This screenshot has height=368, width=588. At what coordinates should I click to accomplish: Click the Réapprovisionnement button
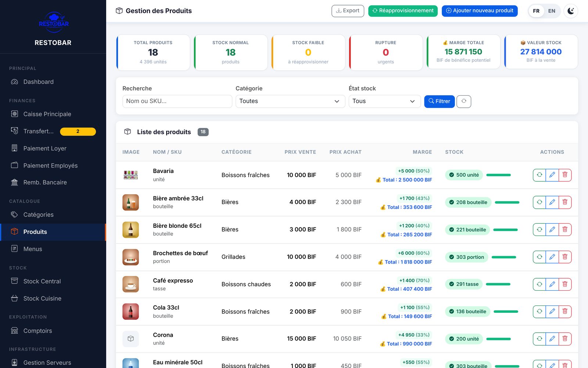coord(403,11)
